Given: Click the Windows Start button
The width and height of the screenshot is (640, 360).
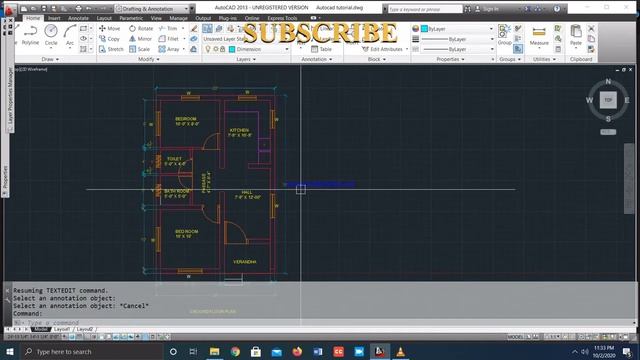Looking at the screenshot, I should [x=10, y=351].
